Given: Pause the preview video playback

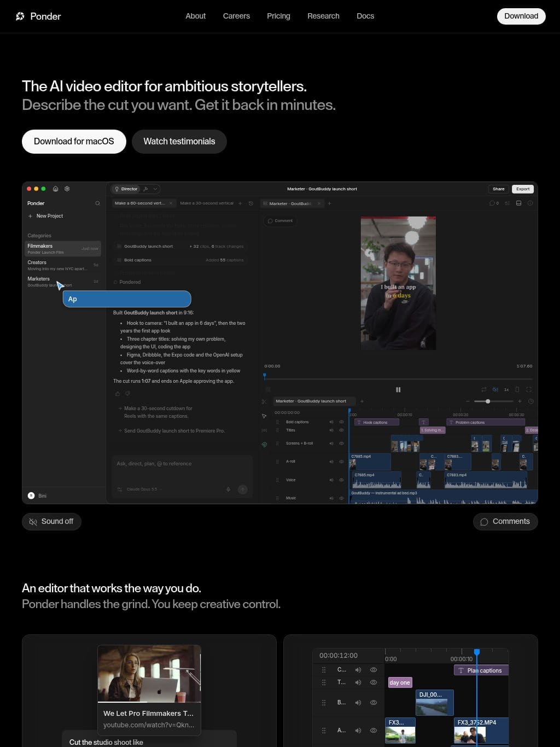Looking at the screenshot, I should coord(398,390).
